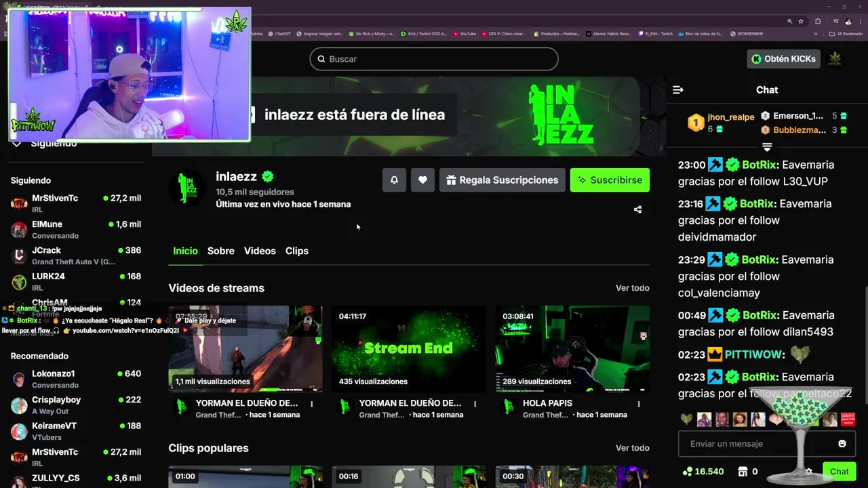Open the HOLA PAPIS video thumbnail
Viewport: 868px width, 488px height.
tap(572, 349)
